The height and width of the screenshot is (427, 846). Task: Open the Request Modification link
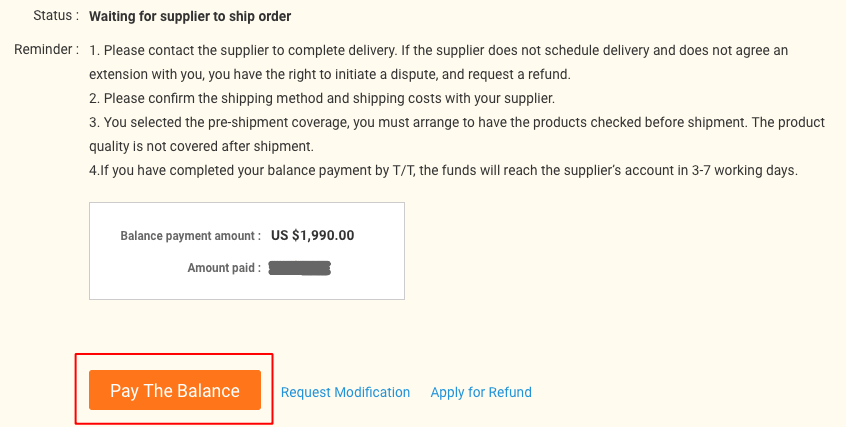[x=345, y=392]
